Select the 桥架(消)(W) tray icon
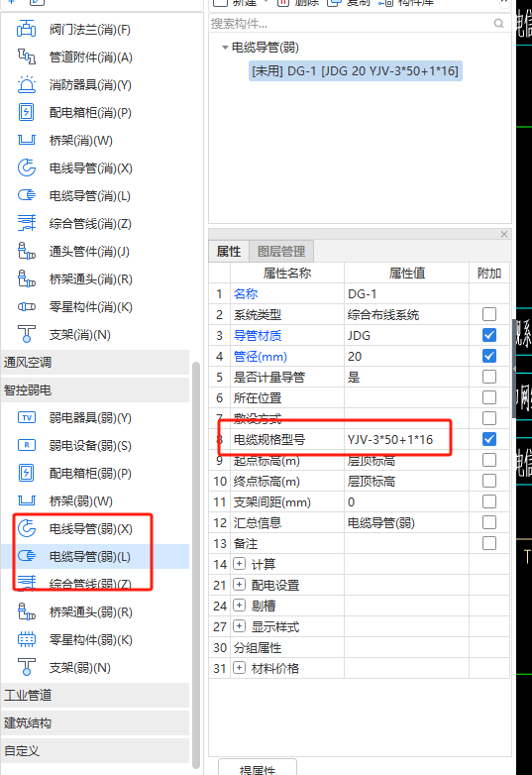 point(26,140)
